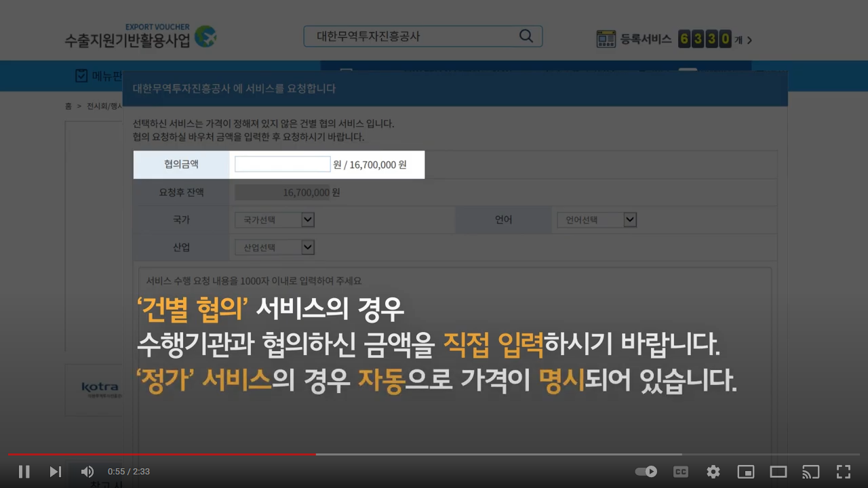Open the 산업선택 industry dropdown
Viewport: 868px width, 488px height.
tap(275, 247)
